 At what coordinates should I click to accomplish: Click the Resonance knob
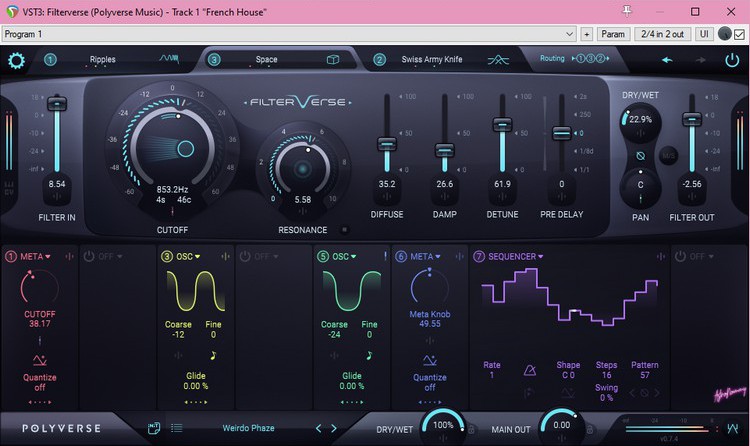pyautogui.click(x=302, y=168)
